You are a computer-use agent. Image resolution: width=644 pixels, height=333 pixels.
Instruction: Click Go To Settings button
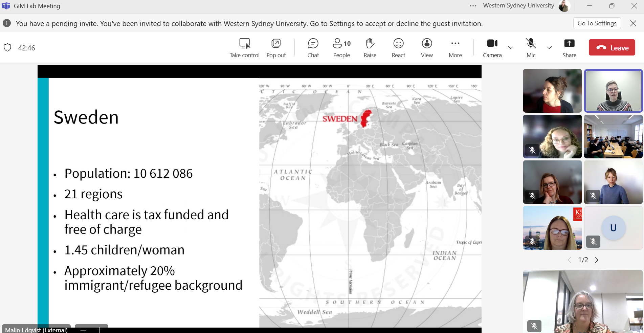point(597,23)
